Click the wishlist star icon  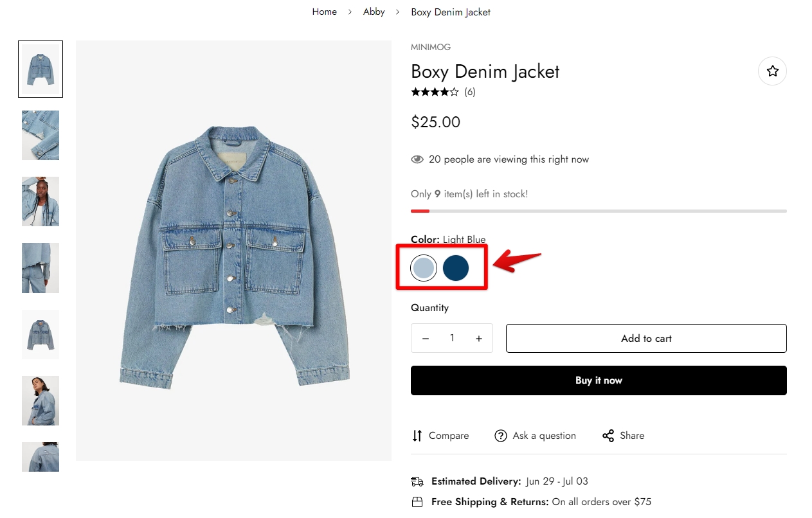(x=772, y=71)
